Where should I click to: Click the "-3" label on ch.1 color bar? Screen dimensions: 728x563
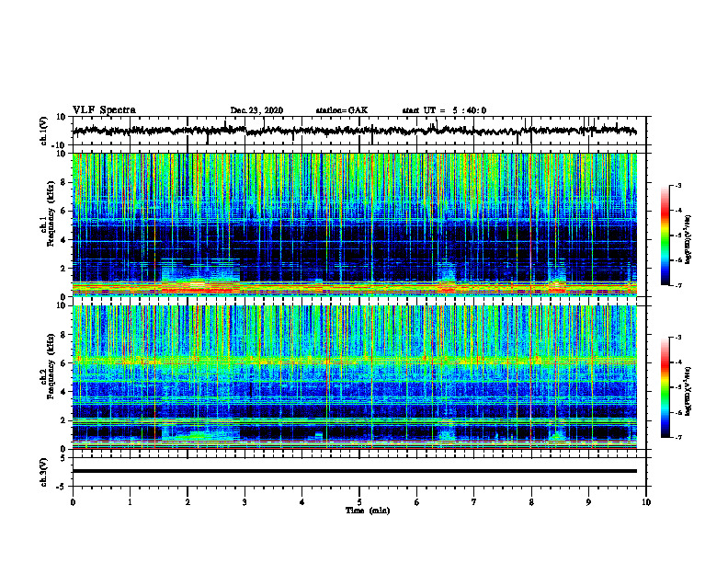pyautogui.click(x=677, y=185)
